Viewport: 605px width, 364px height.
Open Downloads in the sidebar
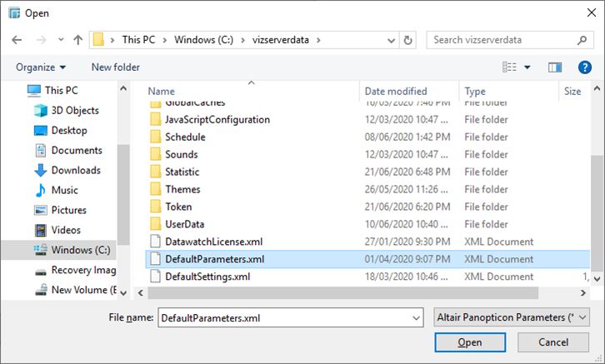[x=75, y=170]
